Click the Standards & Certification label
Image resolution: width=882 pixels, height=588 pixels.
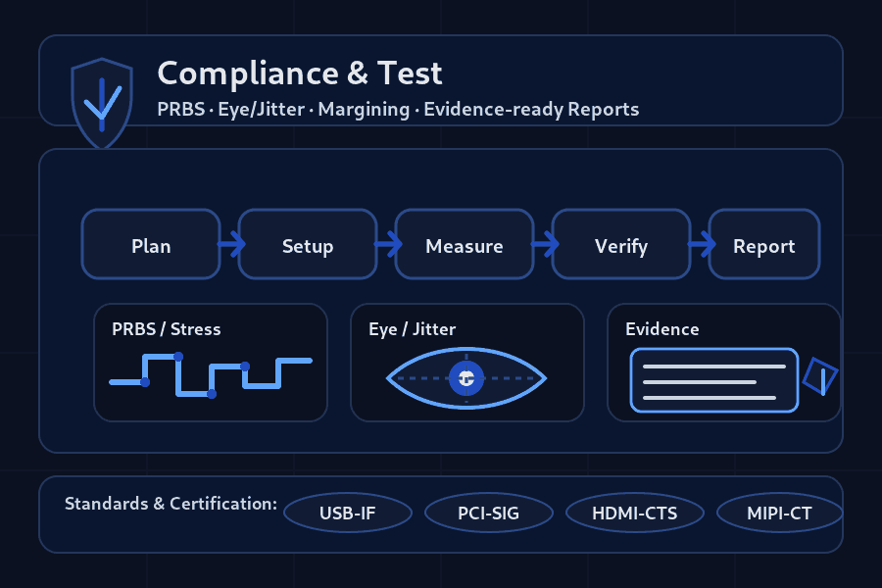click(x=171, y=504)
